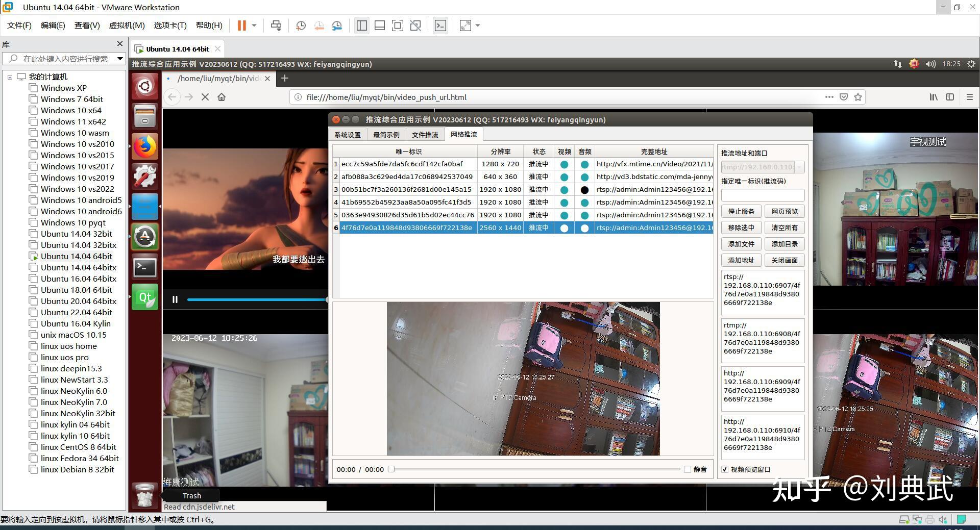Open the 虚拟机(M) menu

(x=127, y=25)
